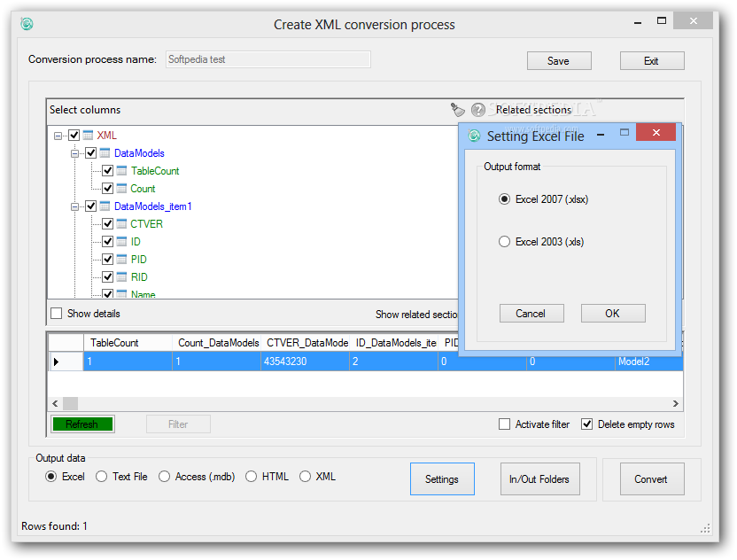Image resolution: width=737 pixels, height=560 pixels.
Task: Uncheck the DataModels checkbox
Action: (x=90, y=152)
